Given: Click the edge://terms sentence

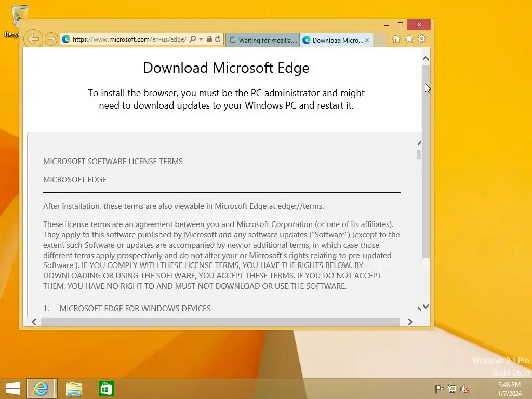Looking at the screenshot, I should [x=183, y=206].
